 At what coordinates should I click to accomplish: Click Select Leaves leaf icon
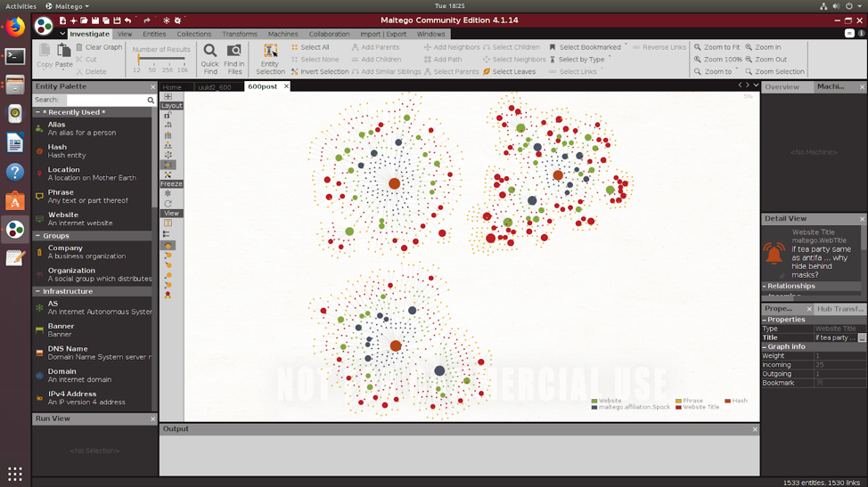[x=487, y=71]
